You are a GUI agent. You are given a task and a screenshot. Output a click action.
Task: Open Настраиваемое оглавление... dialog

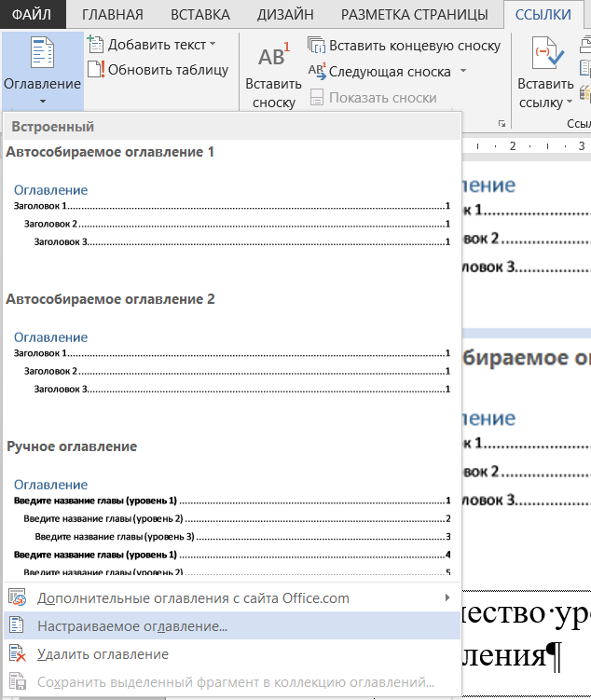[x=232, y=625]
